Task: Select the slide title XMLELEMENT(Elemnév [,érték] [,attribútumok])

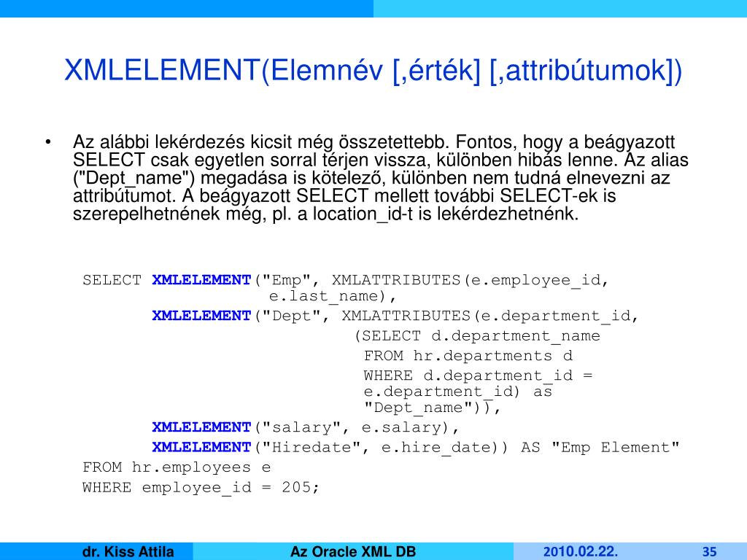Action: (x=373, y=70)
